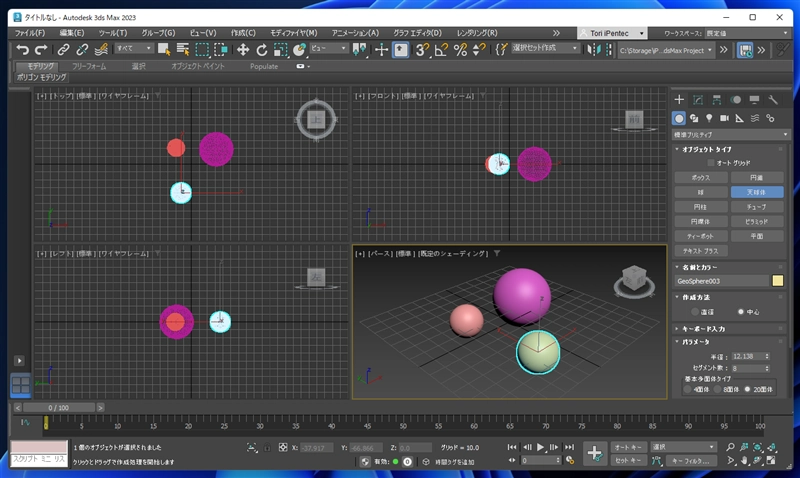800x478 pixels.
Task: Choose the Rectangular Selection Region tool
Action: 202,49
